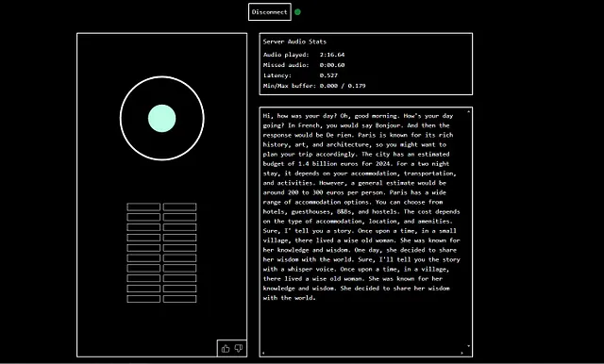Click the top-left bar of the level meter
This screenshot has height=364, width=604.
(143, 207)
